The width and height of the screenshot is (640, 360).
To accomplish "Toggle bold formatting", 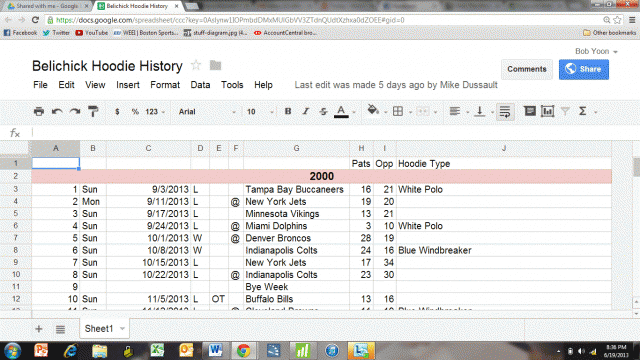I will point(288,111).
